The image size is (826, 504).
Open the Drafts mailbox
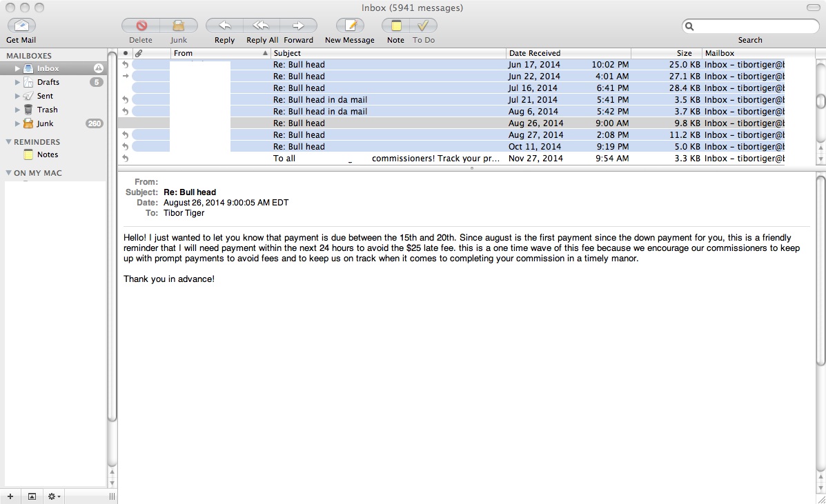[x=48, y=82]
